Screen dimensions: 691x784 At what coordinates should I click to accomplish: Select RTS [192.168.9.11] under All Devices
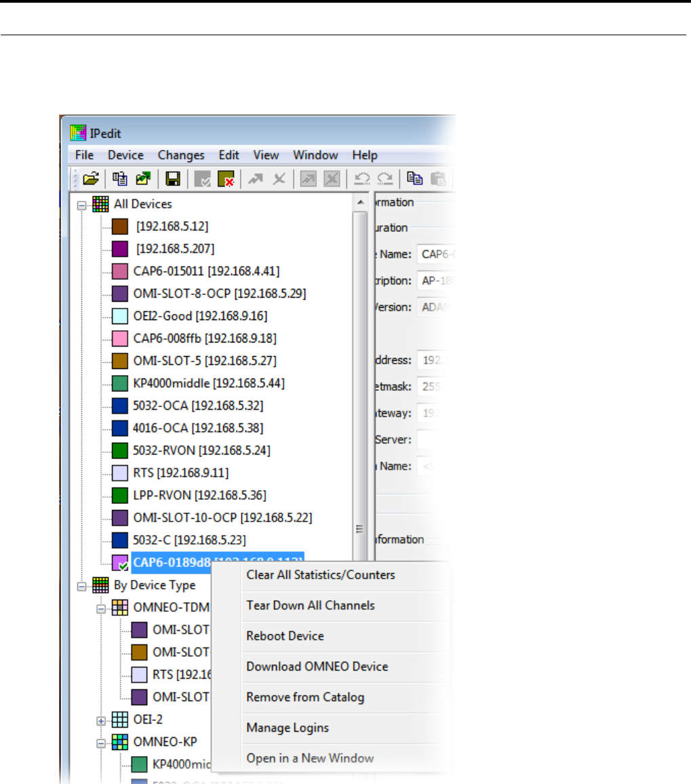[181, 473]
